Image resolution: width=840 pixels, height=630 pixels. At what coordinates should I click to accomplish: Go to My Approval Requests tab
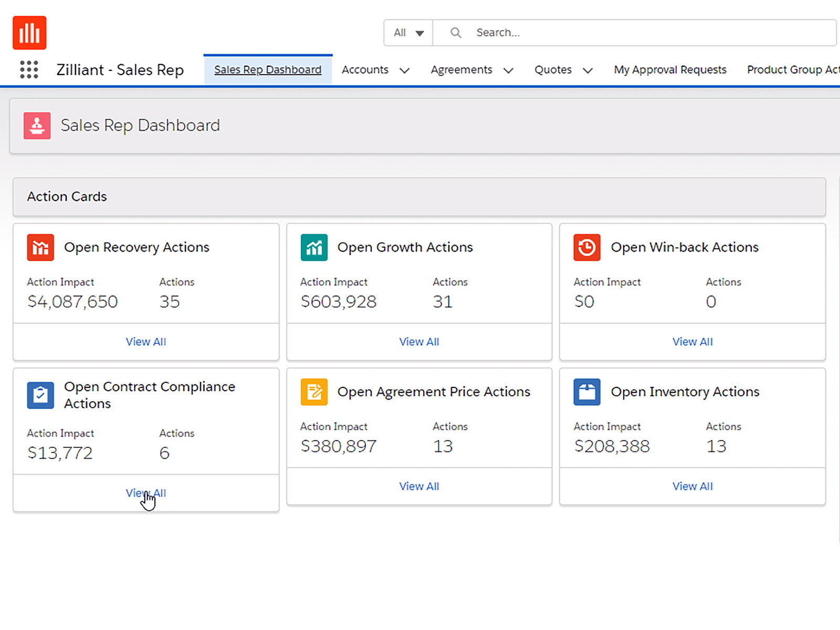(x=670, y=70)
